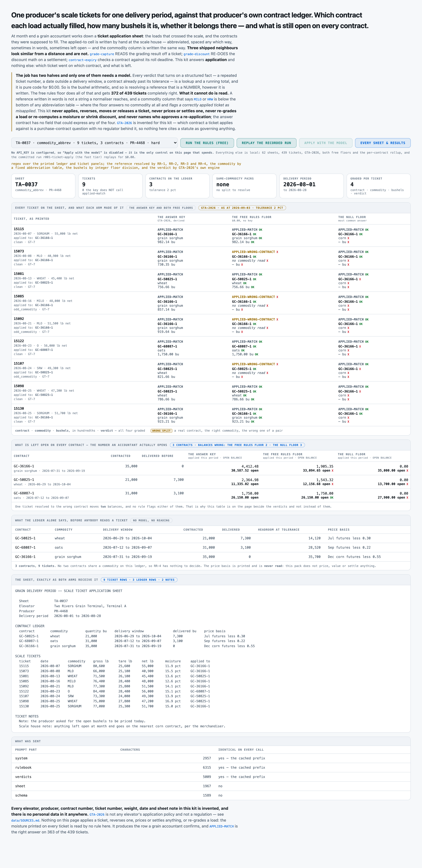Select the HRW code term in the callout
Image resolution: width=422 pixels, height=868 pixels.
[x=210, y=99]
